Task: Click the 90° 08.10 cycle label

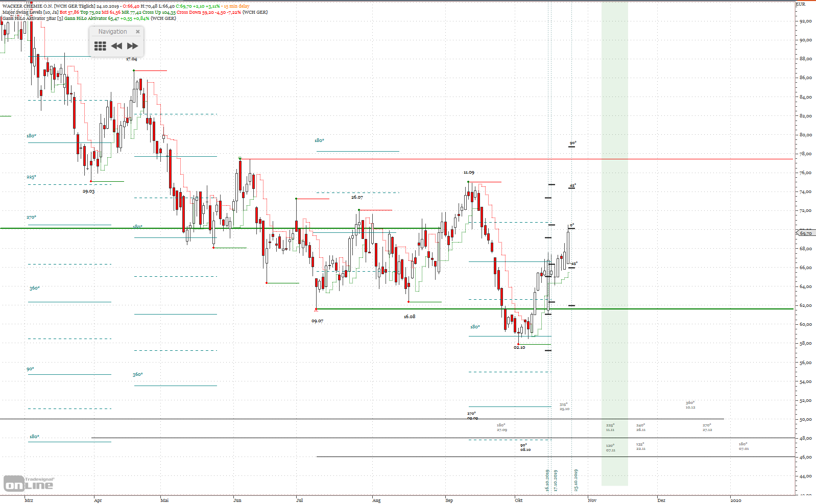Action: (525, 447)
